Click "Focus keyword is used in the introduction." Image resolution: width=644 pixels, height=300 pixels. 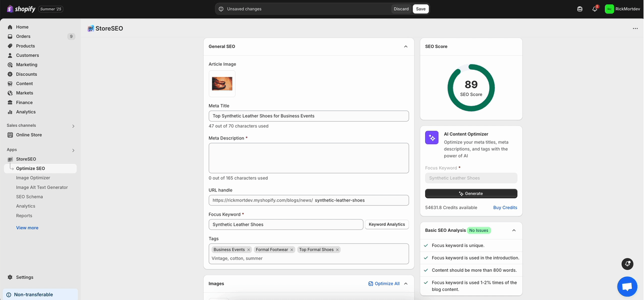(476, 258)
